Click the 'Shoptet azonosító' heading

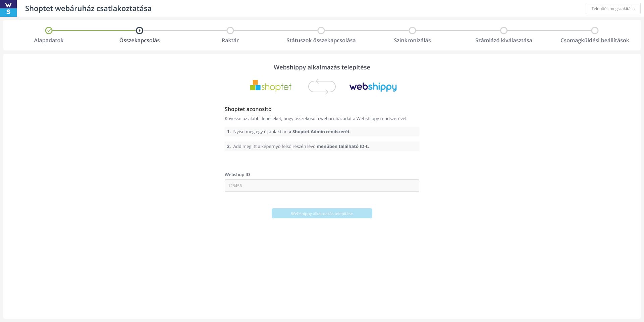(248, 109)
